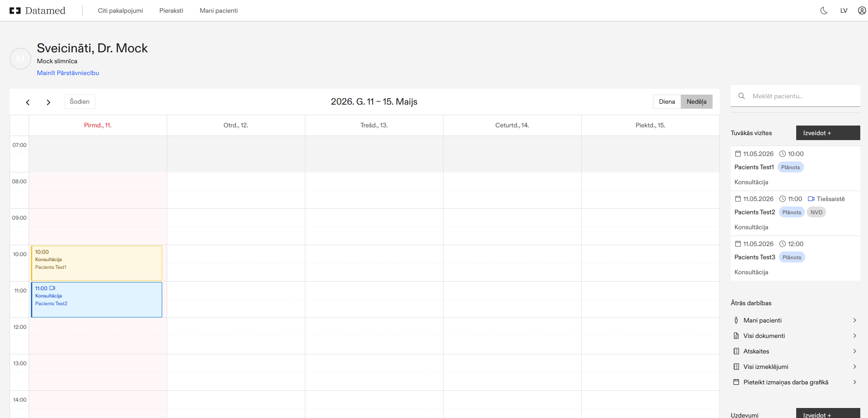Go to previous week arrow
The width and height of the screenshot is (868, 418).
(28, 102)
